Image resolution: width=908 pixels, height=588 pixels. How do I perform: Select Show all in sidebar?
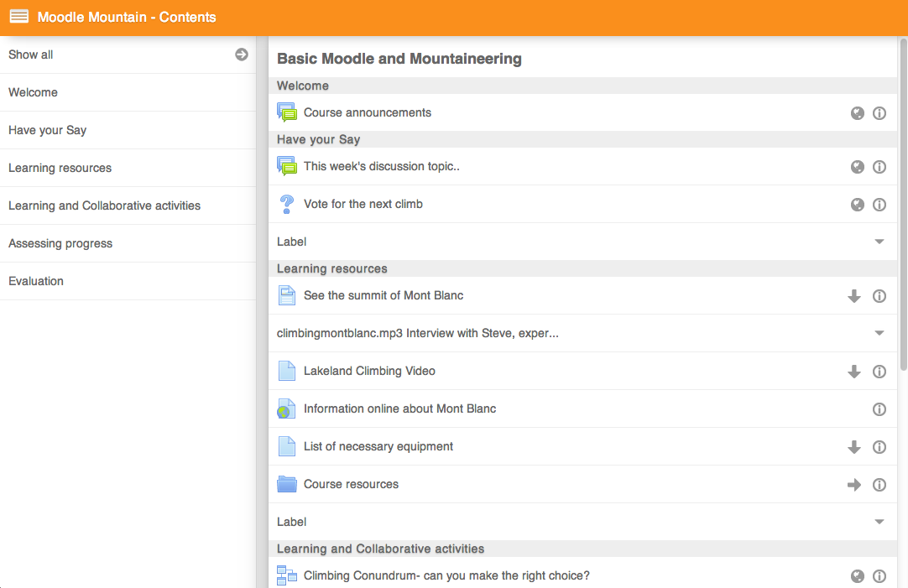pyautogui.click(x=128, y=55)
